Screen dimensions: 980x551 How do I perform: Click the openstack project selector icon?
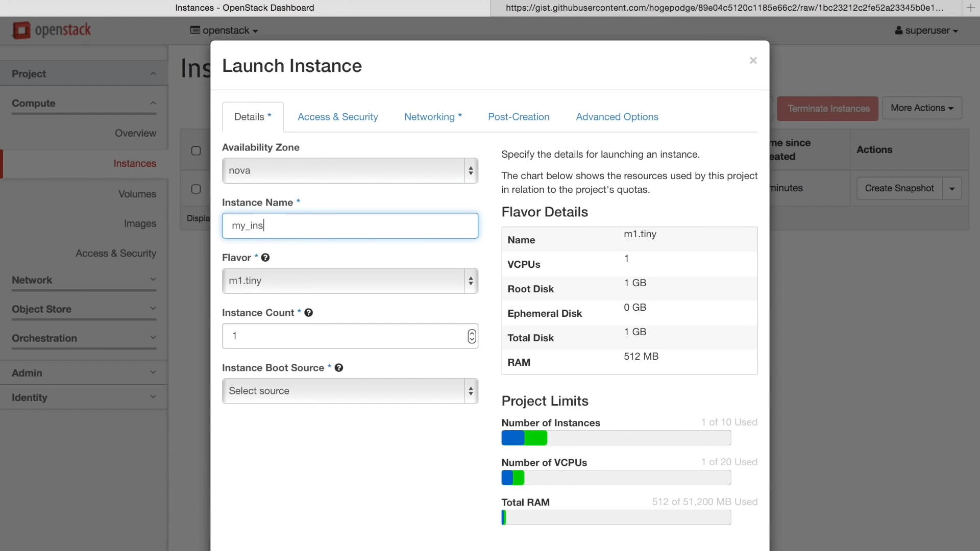(x=195, y=30)
